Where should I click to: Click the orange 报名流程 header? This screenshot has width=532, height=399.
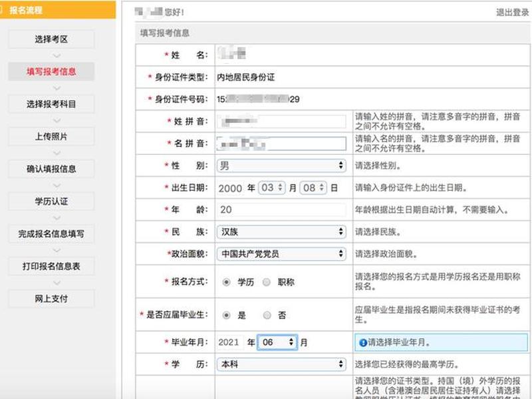[x=58, y=10]
